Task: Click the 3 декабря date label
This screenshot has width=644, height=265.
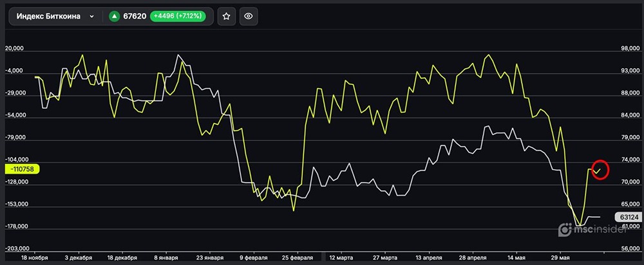Action: click(78, 258)
